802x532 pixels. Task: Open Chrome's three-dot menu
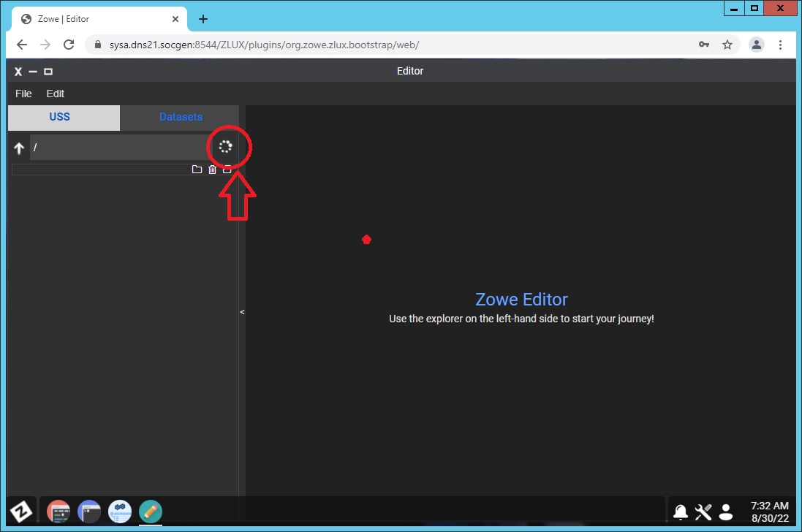781,45
